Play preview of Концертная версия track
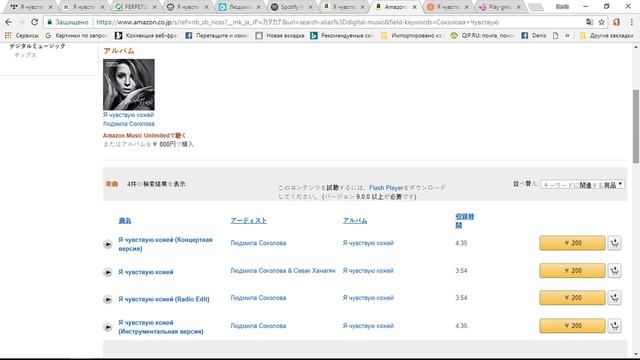 pos(108,244)
